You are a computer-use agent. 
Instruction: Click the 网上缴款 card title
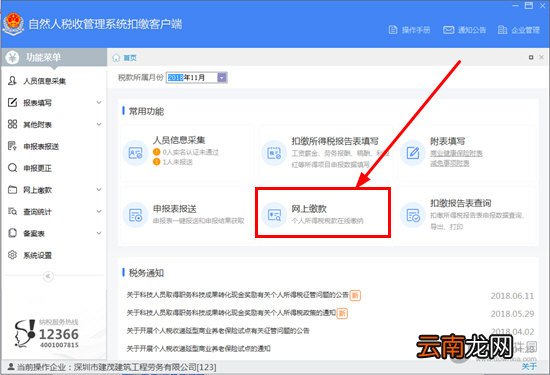point(309,209)
